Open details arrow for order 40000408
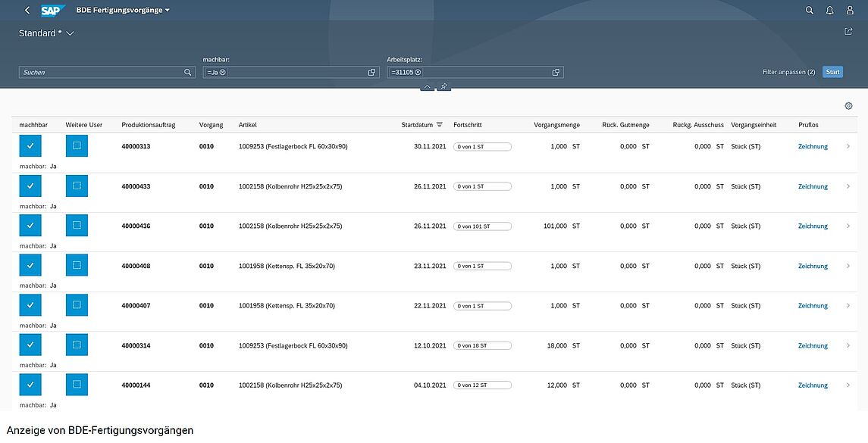The height and width of the screenshot is (443, 868). pyautogui.click(x=848, y=266)
